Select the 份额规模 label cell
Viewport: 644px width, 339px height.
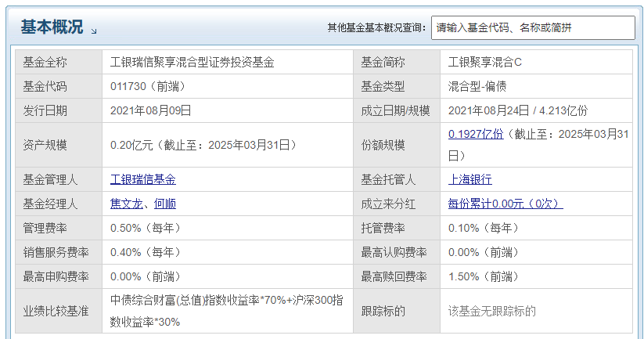pos(397,145)
